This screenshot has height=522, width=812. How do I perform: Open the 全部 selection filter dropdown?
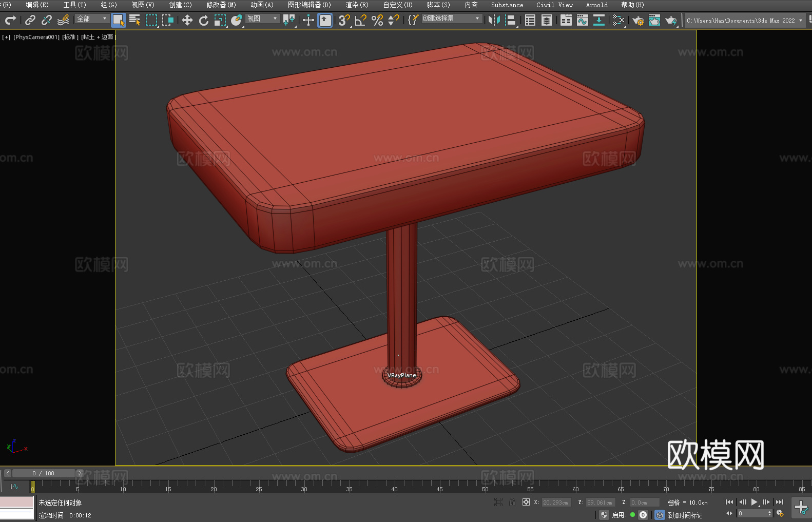(x=91, y=18)
